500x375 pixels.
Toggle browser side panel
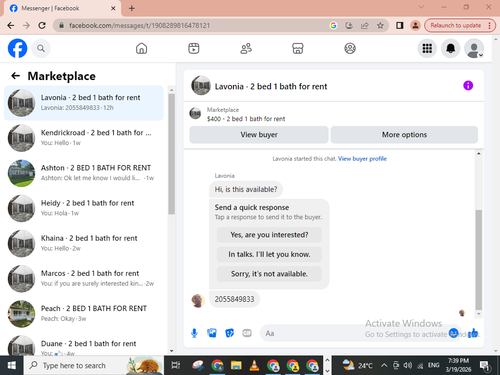(x=400, y=25)
